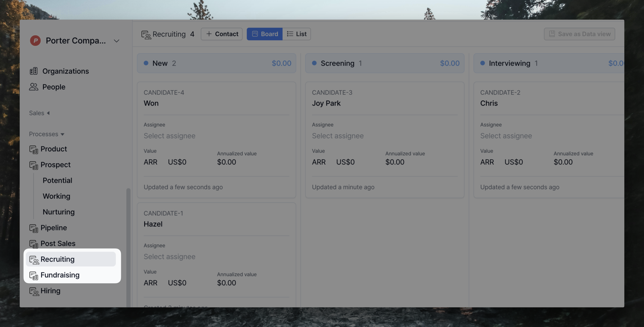The width and height of the screenshot is (644, 327).
Task: Open the Hazel candidate card
Action: point(153,224)
